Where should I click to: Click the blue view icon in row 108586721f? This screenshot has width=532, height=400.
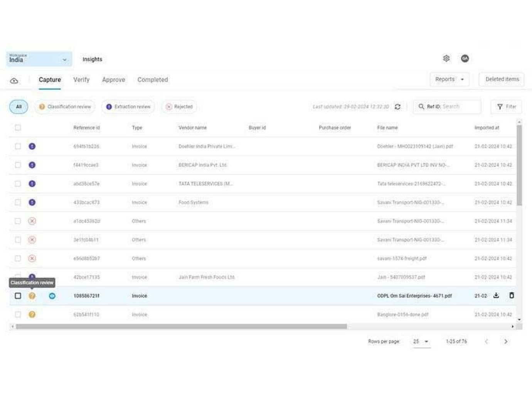click(x=52, y=296)
